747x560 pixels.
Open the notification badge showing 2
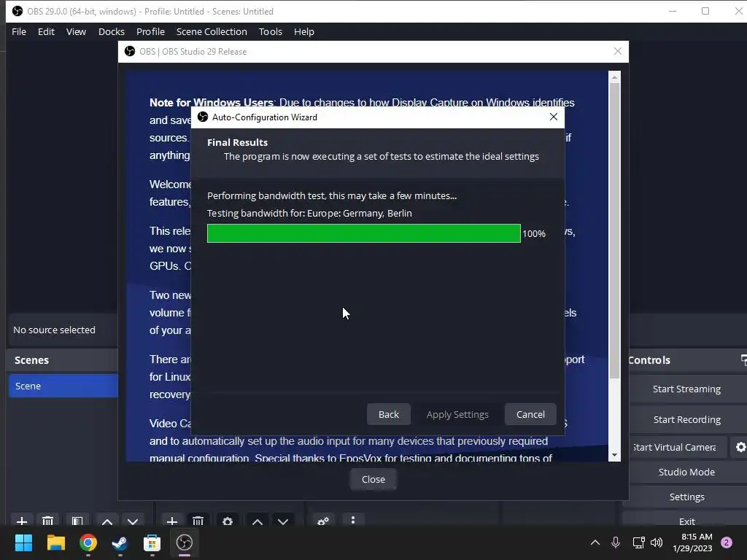727,542
